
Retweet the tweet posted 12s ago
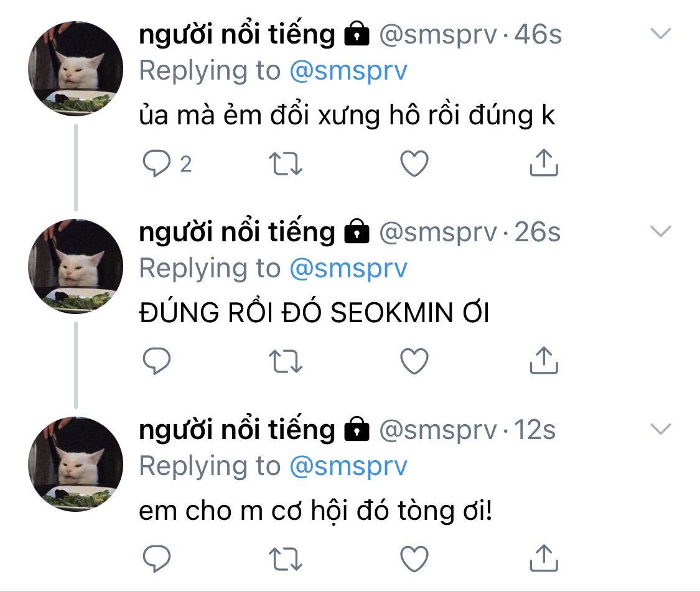coord(285,558)
